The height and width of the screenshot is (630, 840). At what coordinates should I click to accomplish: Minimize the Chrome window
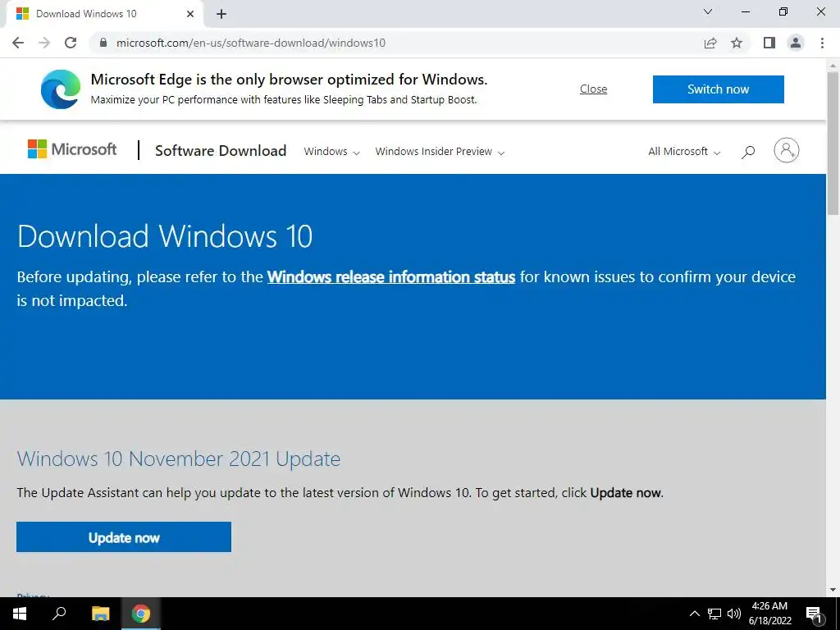point(746,11)
